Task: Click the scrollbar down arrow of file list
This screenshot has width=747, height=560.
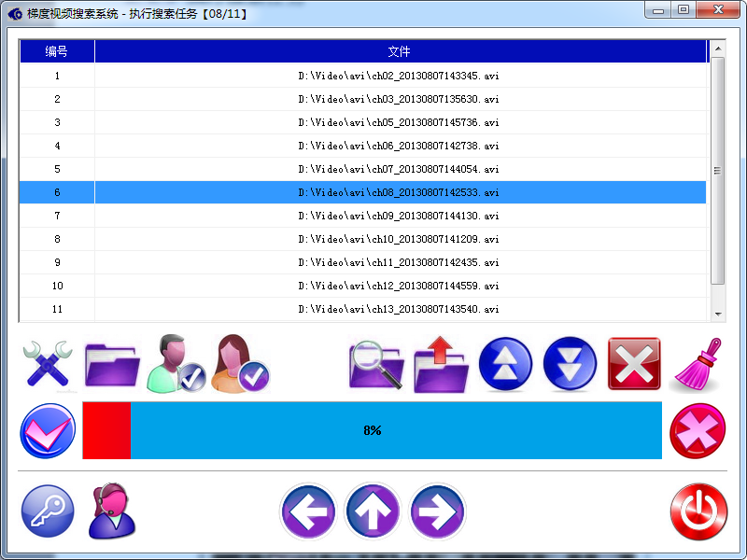Action: pos(718,314)
